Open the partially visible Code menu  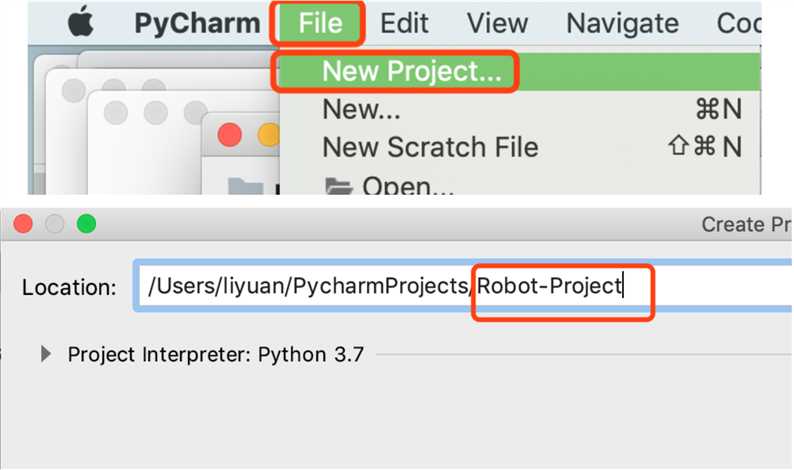tap(738, 23)
